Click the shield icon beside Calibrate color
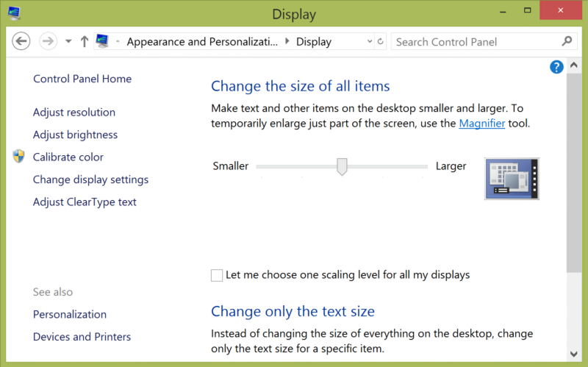The height and width of the screenshot is (367, 588). coord(19,157)
